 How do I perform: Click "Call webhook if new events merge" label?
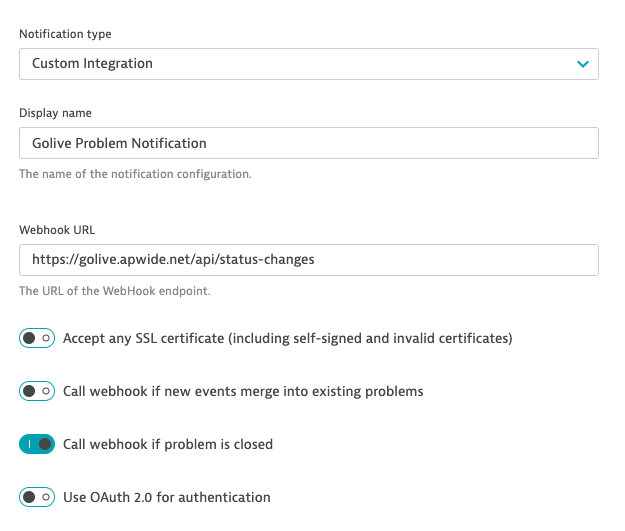point(243,391)
